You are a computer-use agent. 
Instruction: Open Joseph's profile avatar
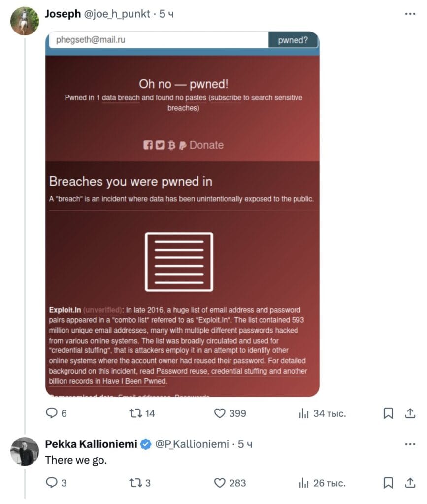[25, 21]
